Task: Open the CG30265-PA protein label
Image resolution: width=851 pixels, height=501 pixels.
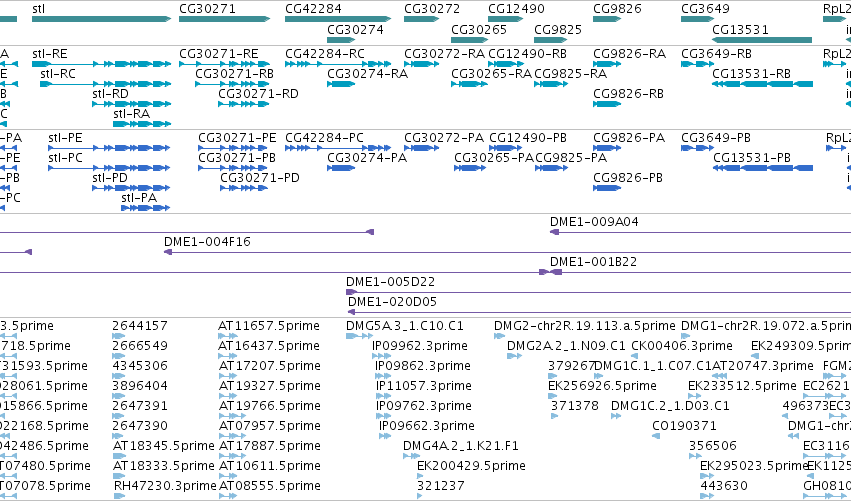Action: tap(494, 158)
